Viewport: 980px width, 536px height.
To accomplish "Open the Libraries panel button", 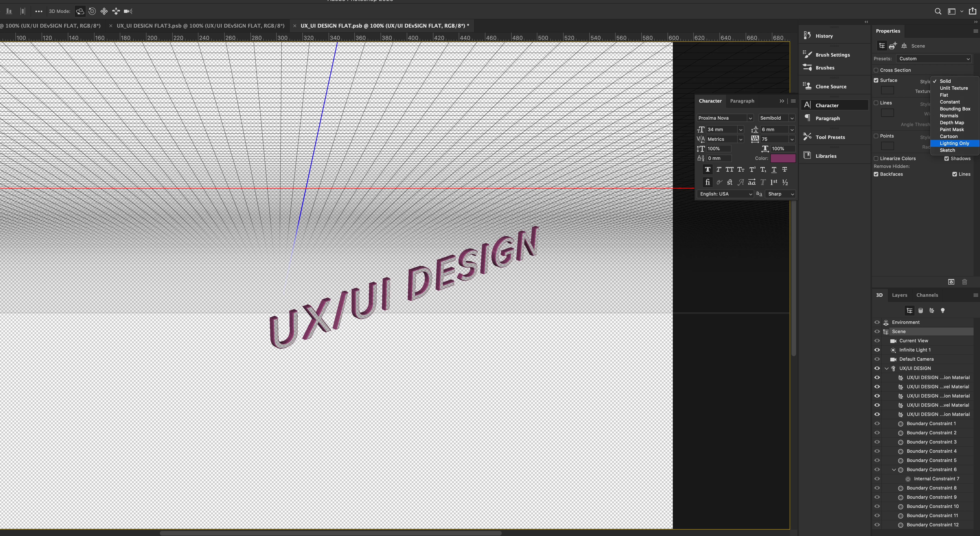I will tap(825, 156).
